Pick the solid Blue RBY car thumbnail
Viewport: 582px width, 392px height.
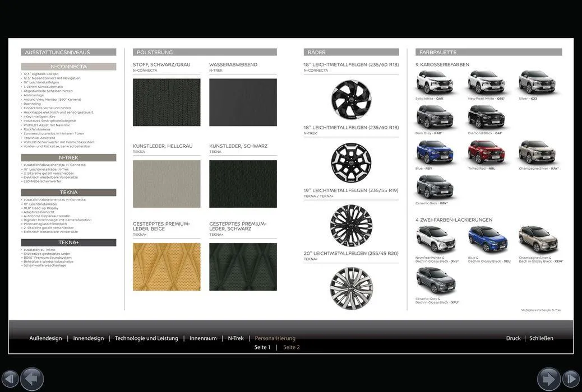[x=435, y=152]
